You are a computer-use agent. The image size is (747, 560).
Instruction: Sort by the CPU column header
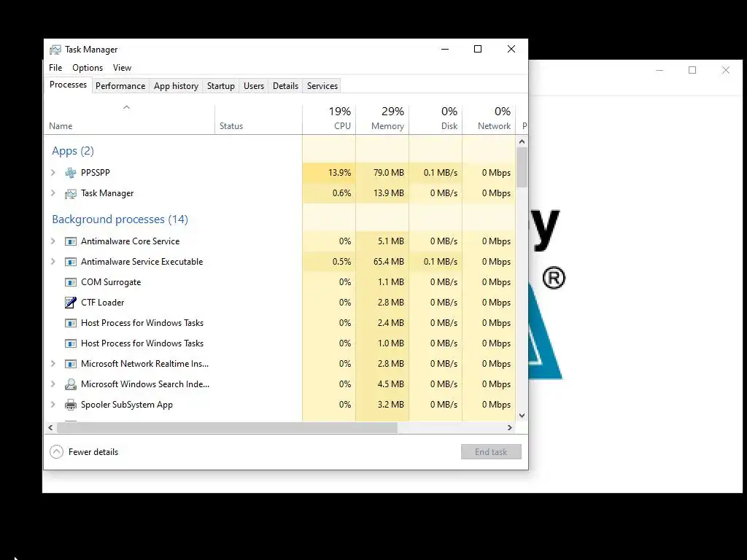(x=329, y=120)
